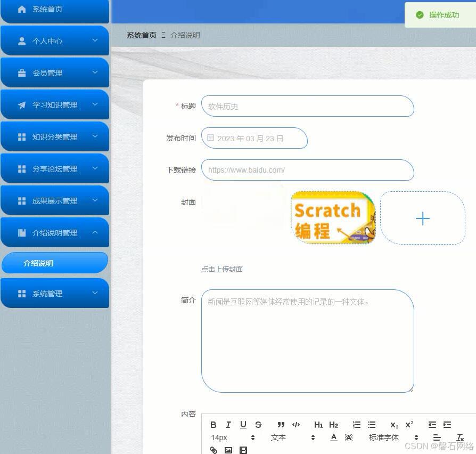Viewport: 476px width, 454px height.
Task: Open text alignment option
Action: [437, 437]
